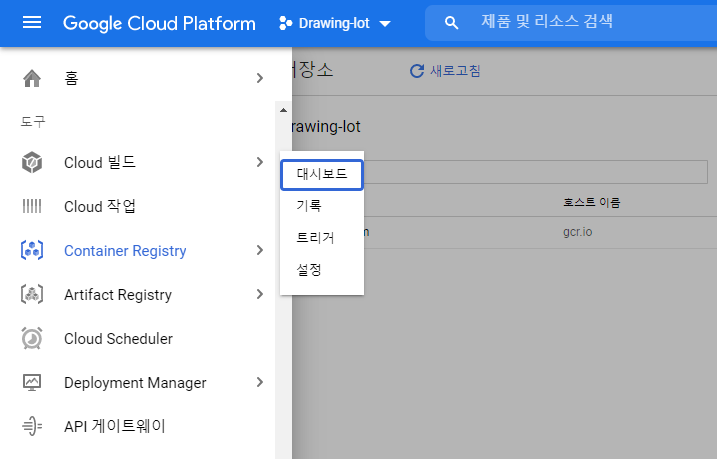Click the filter input box in the repository list
The width and height of the screenshot is (717, 459).
[535, 172]
